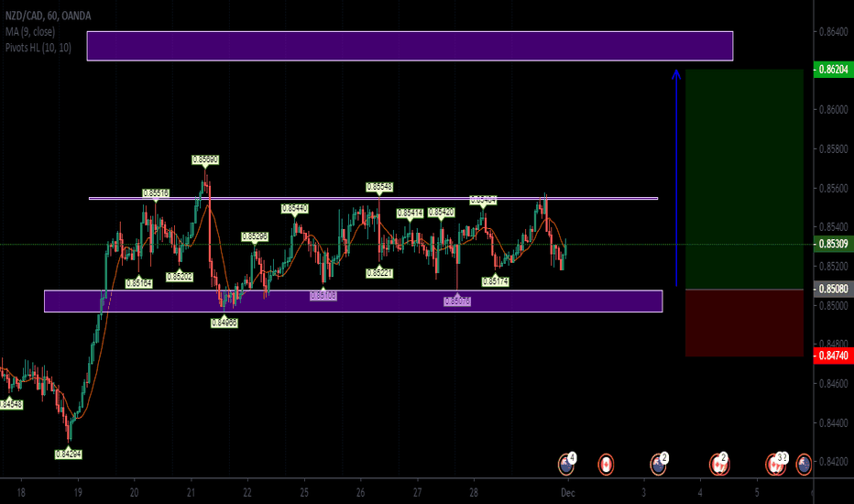This screenshot has width=854, height=504.
Task: Click the 0.85690 pivot high label
Action: tap(203, 159)
